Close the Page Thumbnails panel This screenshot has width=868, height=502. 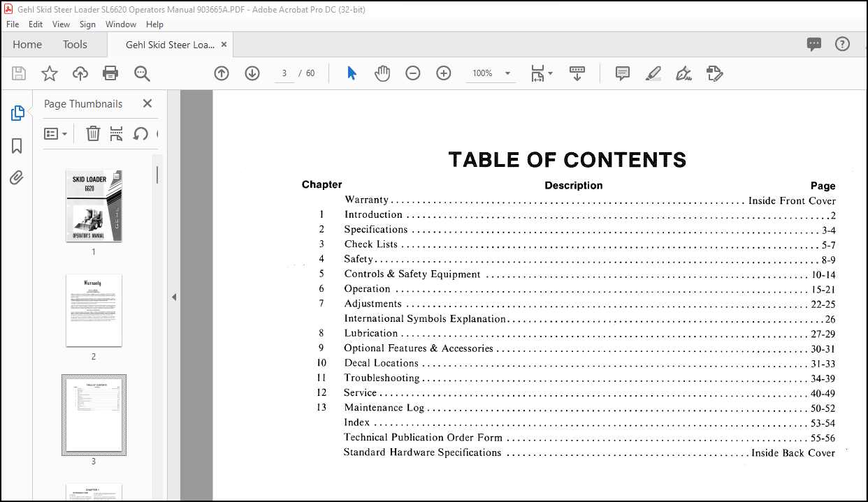point(147,103)
